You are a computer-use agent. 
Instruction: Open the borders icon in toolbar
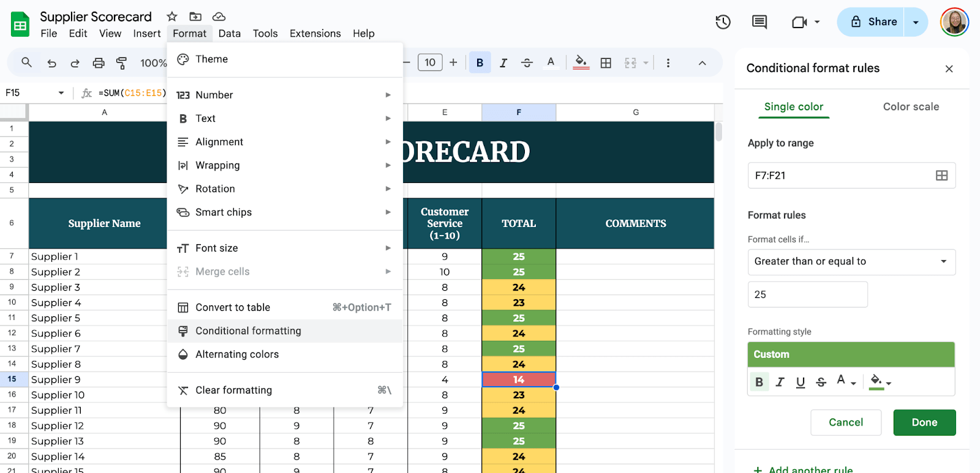coord(606,62)
